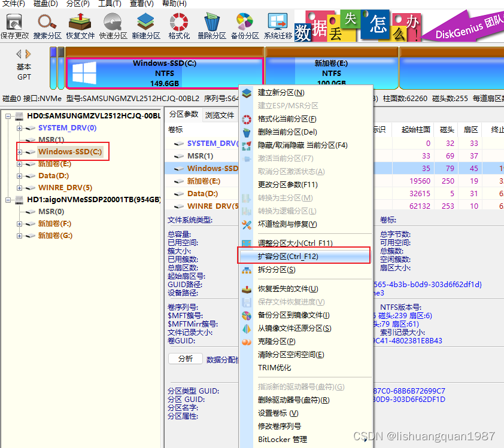This screenshot has width=504, height=448.
Task: Expand 新加卷(E:) tree node
Action: pyautogui.click(x=19, y=164)
